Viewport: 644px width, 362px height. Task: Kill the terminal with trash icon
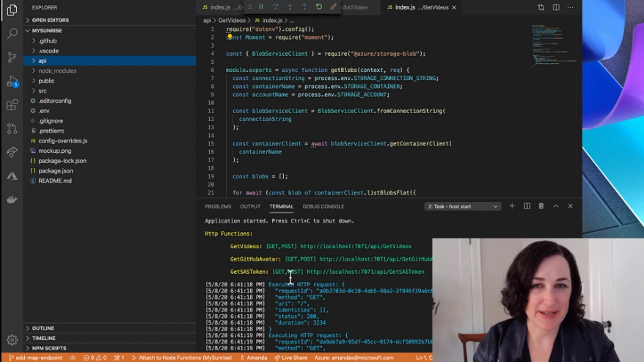pos(541,206)
